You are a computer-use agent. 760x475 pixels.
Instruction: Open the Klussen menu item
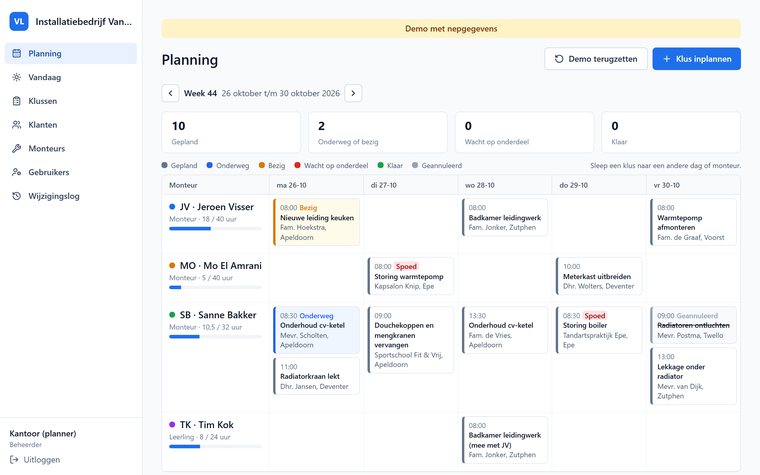[x=71, y=101]
